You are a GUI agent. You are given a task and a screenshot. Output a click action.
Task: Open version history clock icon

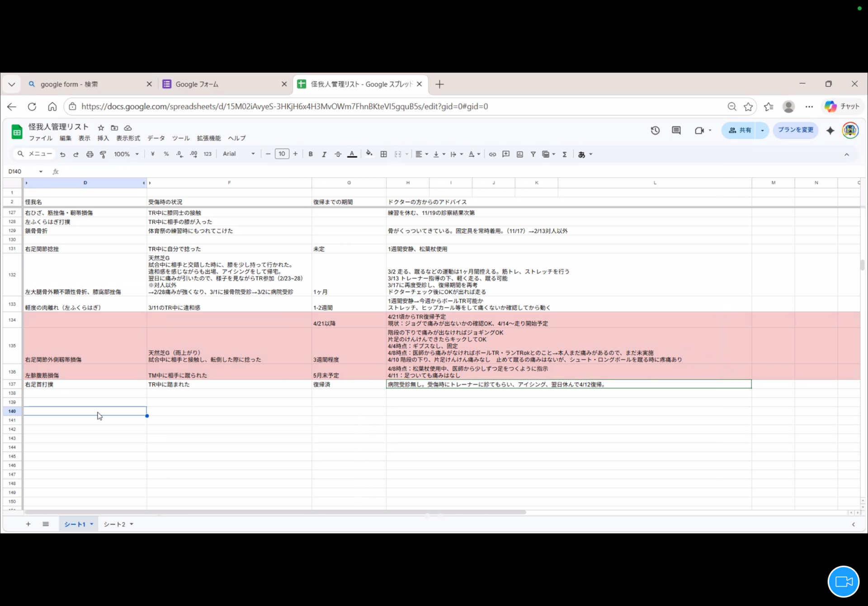(655, 131)
